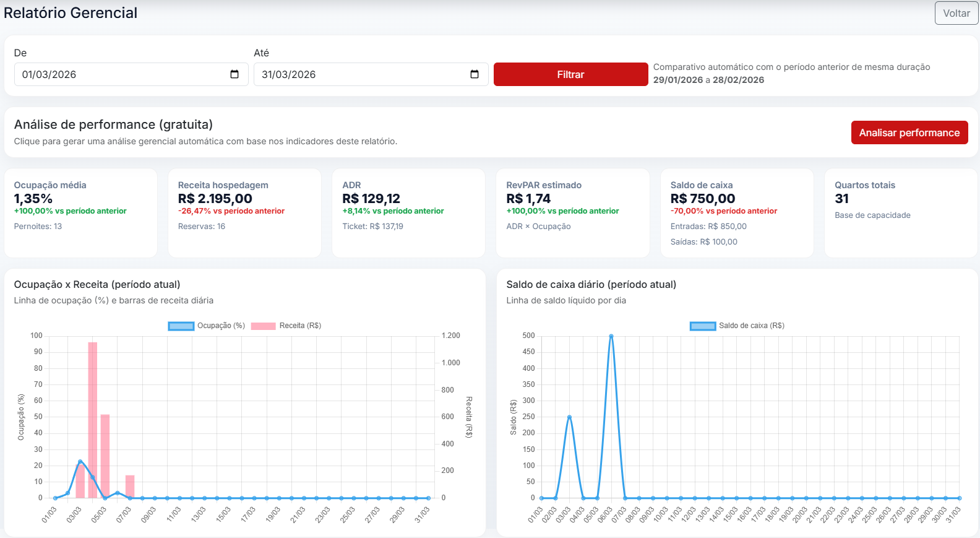Click the "R$ 750,00" cash balance value
The width and height of the screenshot is (980, 538).
703,199
